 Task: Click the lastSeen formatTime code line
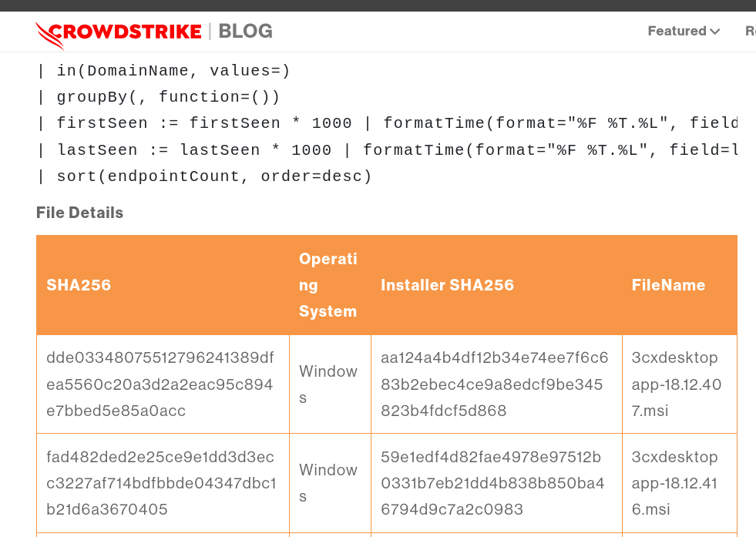385,150
